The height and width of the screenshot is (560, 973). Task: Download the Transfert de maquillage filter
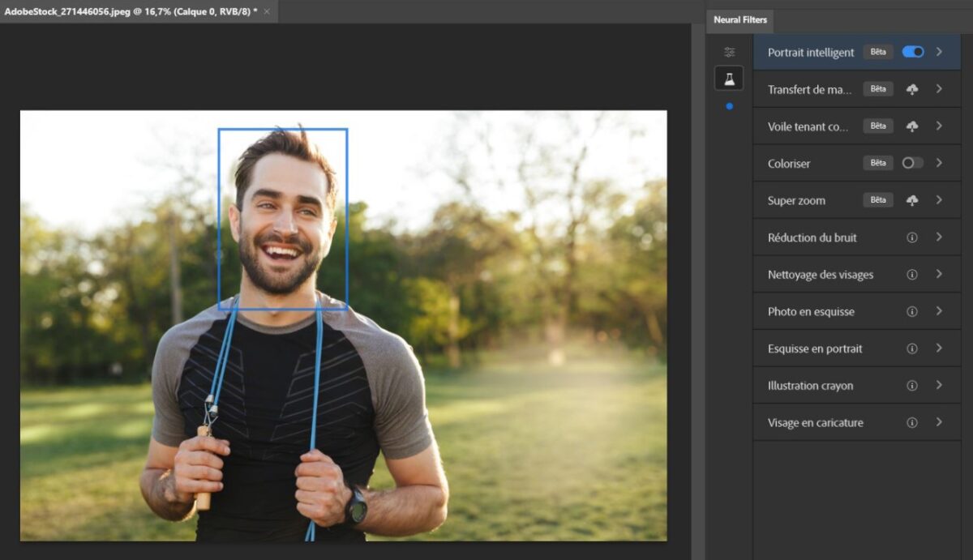[912, 89]
